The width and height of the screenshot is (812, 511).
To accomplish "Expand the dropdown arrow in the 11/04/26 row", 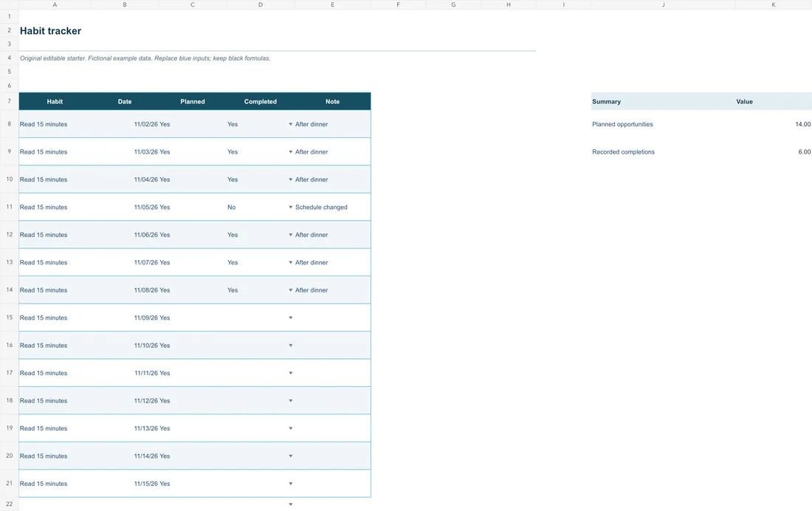I will coord(291,179).
